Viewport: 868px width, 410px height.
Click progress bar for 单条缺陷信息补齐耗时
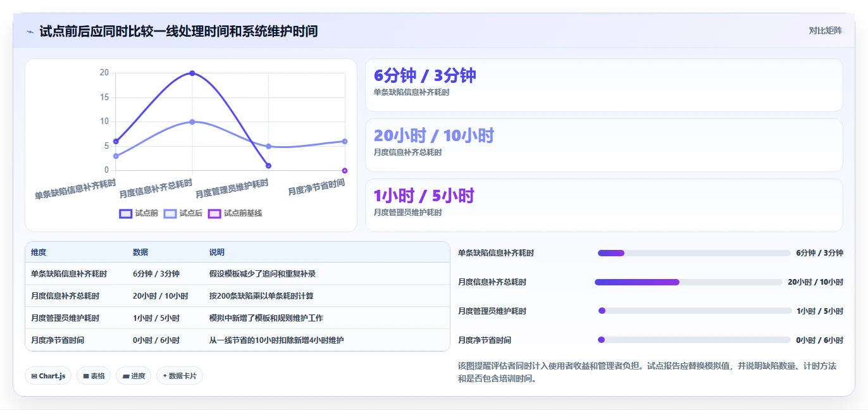694,253
